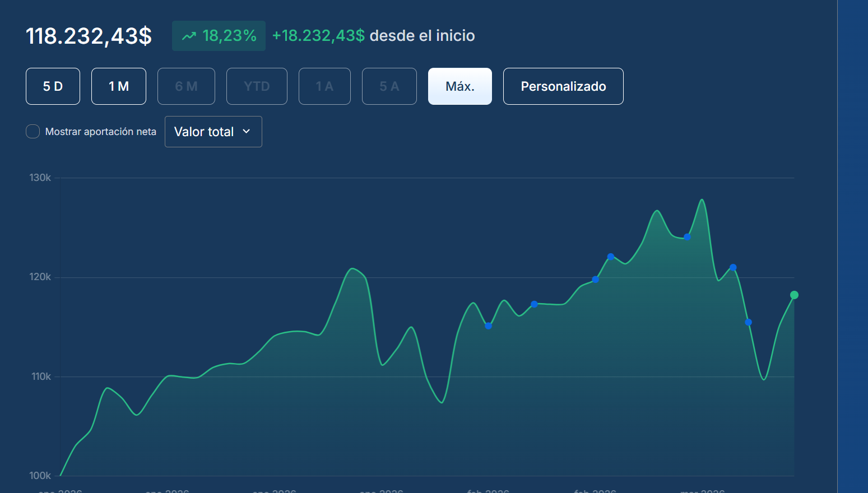Switch to the 1 M time range
The width and height of the screenshot is (868, 493).
[119, 86]
